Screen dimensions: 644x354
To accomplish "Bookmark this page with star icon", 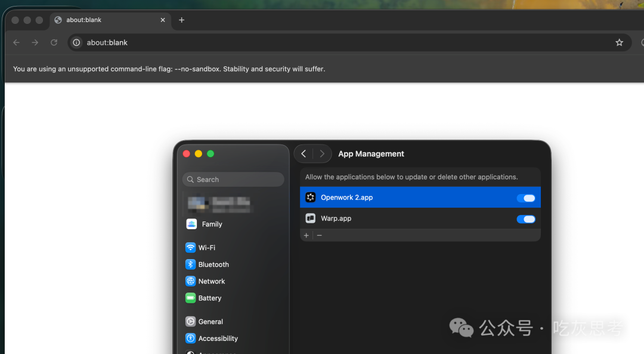I will pos(619,42).
